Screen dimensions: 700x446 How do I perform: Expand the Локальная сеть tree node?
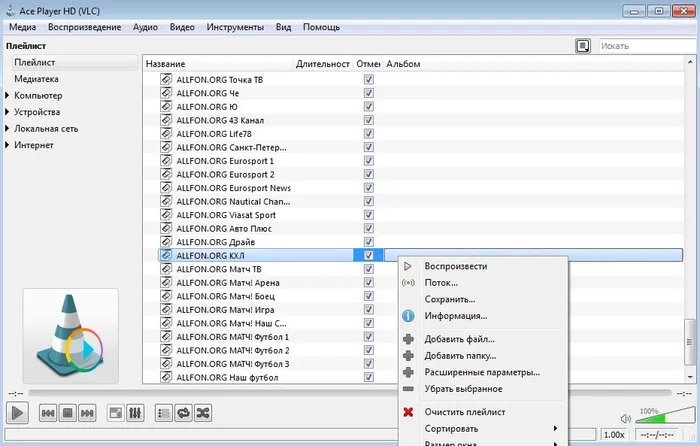[7, 128]
